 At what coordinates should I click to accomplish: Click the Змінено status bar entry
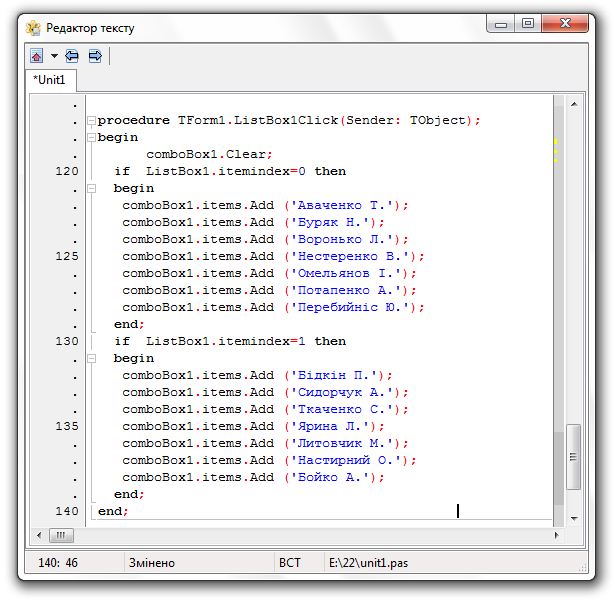coord(152,563)
